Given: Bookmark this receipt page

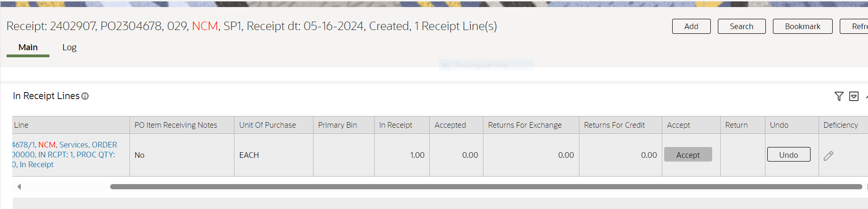Looking at the screenshot, I should [x=802, y=26].
